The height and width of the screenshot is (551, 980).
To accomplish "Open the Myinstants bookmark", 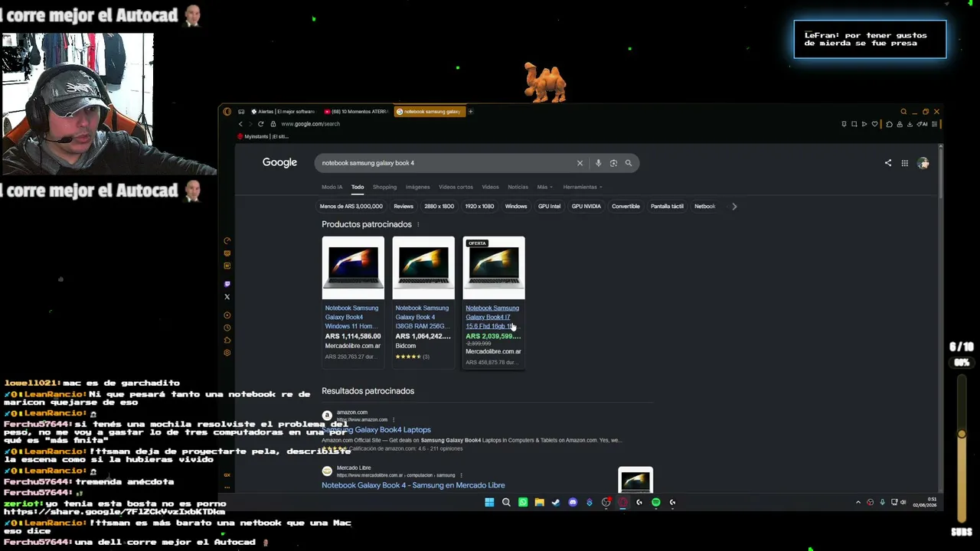I will click(x=263, y=136).
